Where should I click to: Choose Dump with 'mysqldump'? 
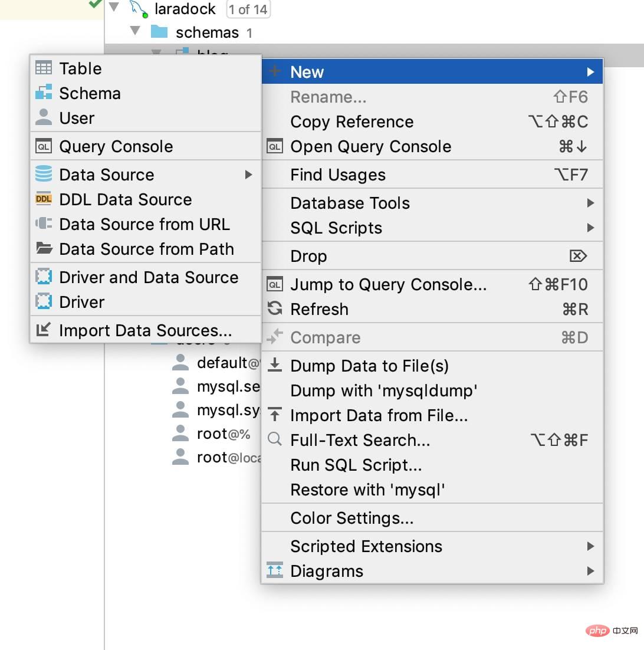[432, 390]
